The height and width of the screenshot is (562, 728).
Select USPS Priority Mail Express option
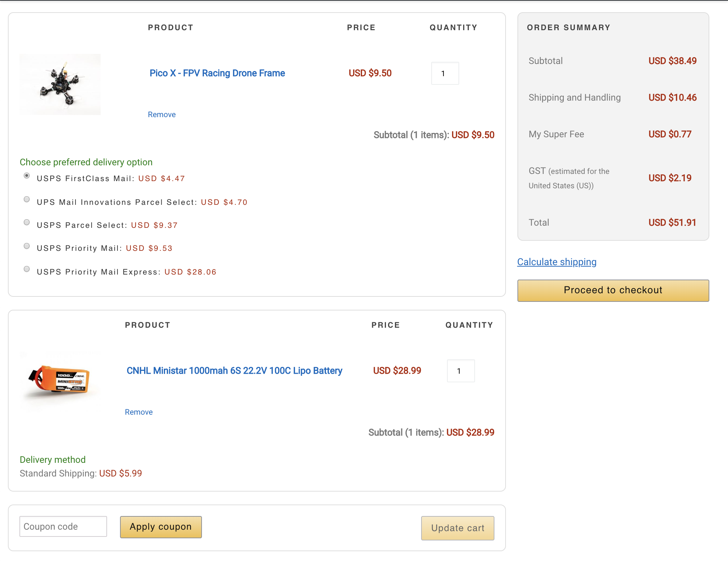tap(27, 269)
